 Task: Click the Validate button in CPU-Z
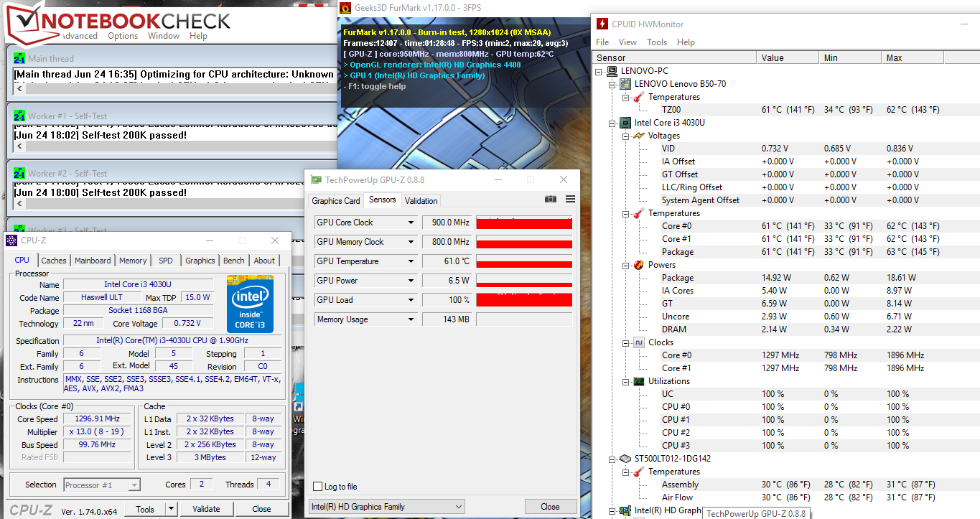[206, 509]
